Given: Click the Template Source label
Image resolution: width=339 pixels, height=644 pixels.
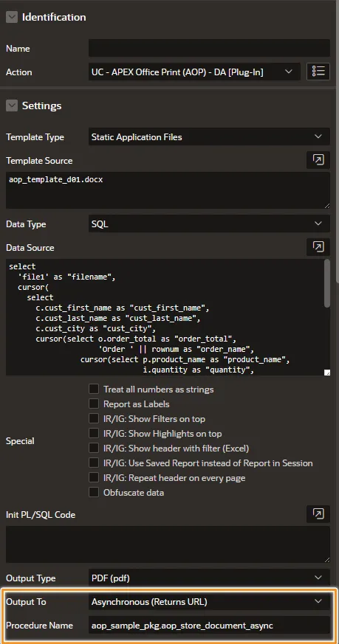Looking at the screenshot, I should pyautogui.click(x=39, y=161).
